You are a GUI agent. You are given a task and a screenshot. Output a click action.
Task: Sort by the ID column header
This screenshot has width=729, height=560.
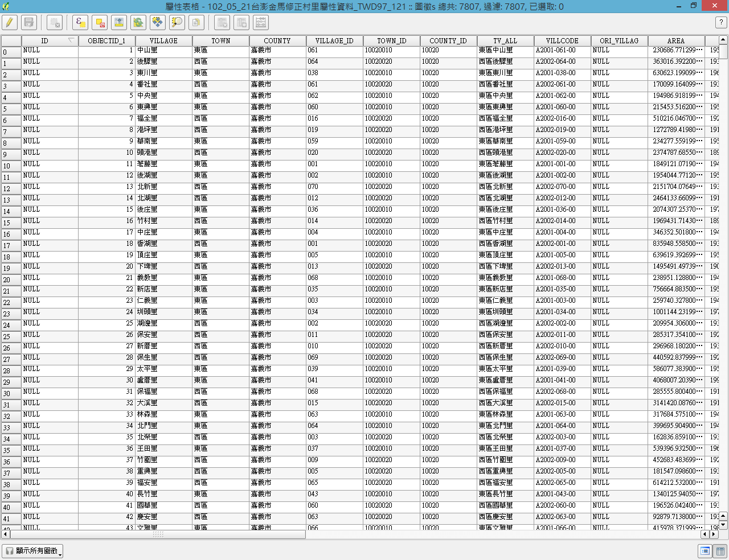click(x=44, y=41)
